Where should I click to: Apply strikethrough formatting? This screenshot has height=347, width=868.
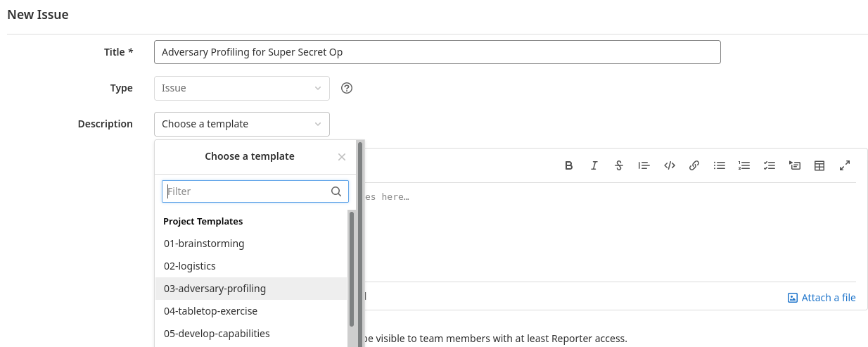point(619,165)
